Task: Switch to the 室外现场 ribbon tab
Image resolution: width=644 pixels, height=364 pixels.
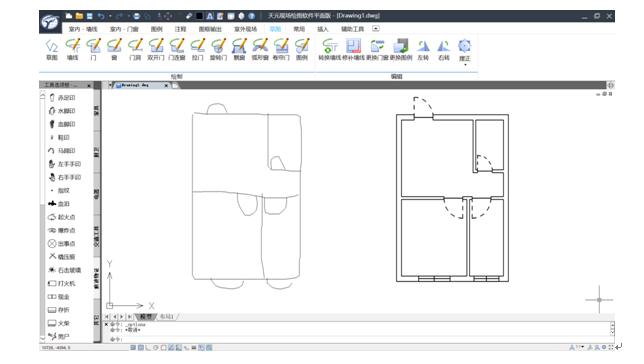Action: (x=245, y=29)
